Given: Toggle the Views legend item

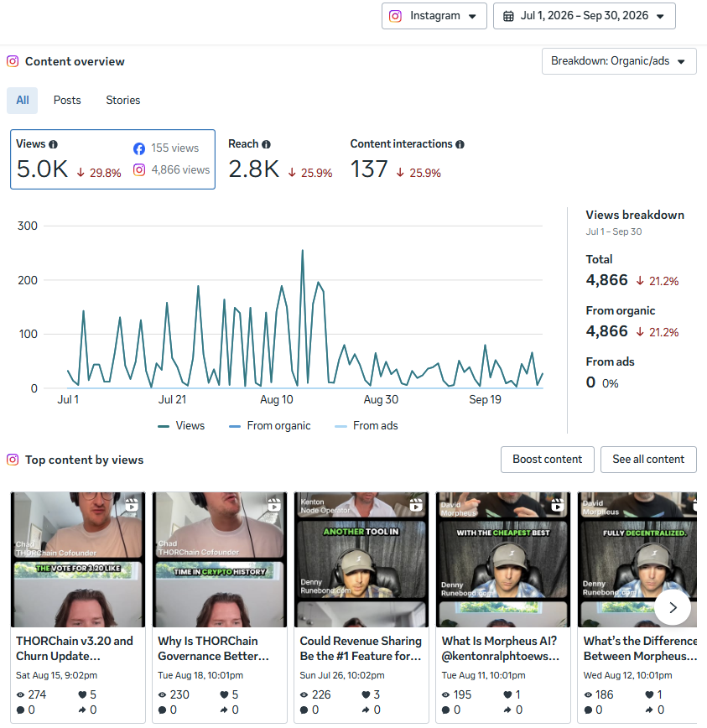Looking at the screenshot, I should 181,426.
